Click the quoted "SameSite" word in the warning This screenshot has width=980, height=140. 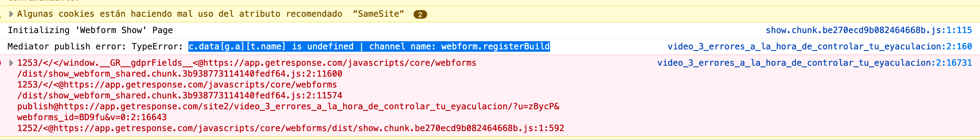pos(378,14)
